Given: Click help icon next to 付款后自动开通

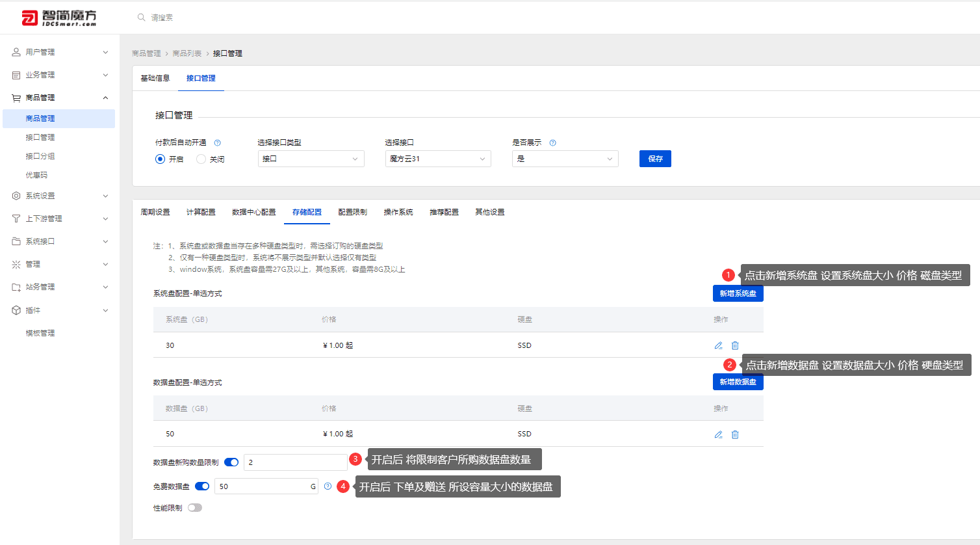Looking at the screenshot, I should point(217,142).
